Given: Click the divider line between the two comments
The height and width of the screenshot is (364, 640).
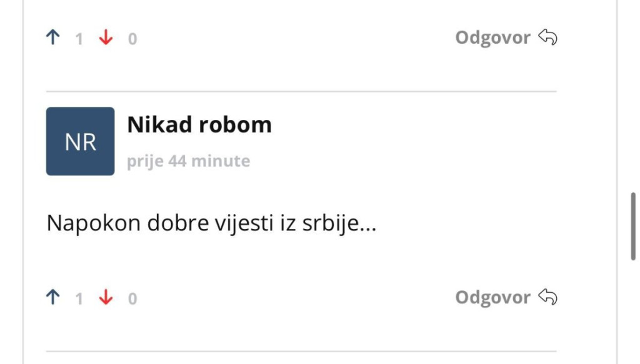Looking at the screenshot, I should pyautogui.click(x=301, y=91).
